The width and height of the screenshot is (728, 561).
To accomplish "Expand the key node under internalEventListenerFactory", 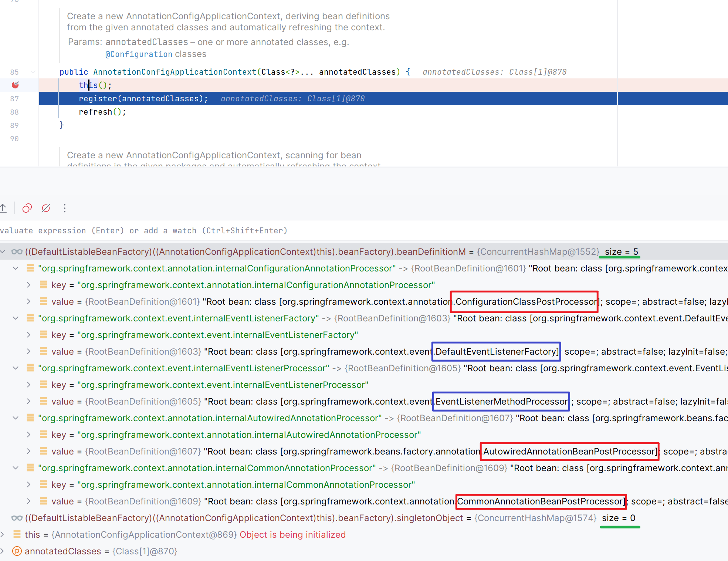I will (x=28, y=335).
